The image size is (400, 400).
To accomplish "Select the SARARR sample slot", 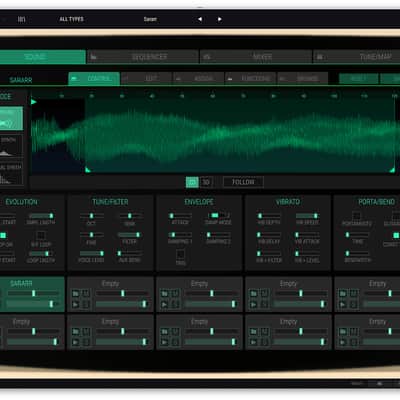I will point(32,294).
